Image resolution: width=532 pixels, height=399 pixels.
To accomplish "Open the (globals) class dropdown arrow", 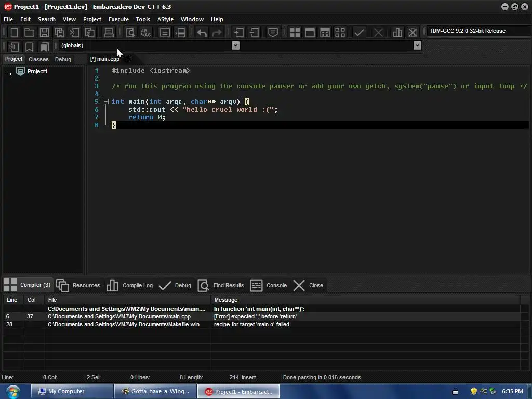I will click(x=235, y=45).
